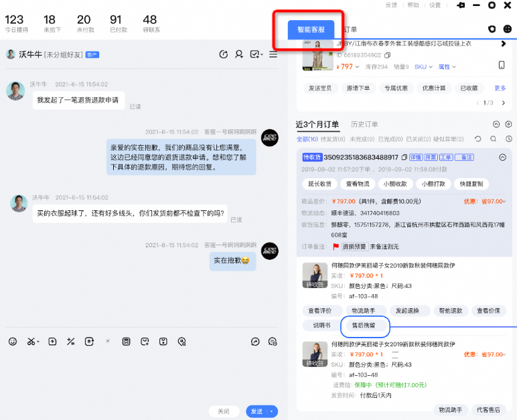Screen dimensions: 517x420
Task: Open the 属性 dropdown on product card
Action: click(447, 67)
